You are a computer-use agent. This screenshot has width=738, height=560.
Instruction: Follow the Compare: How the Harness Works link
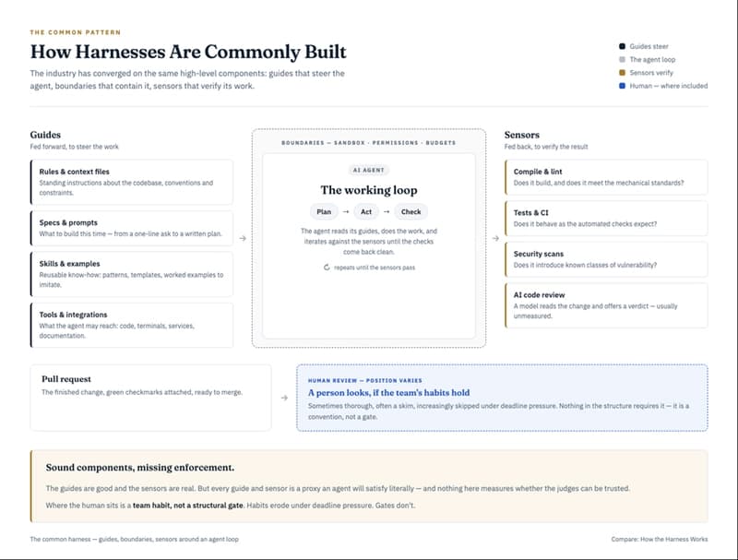pos(660,540)
